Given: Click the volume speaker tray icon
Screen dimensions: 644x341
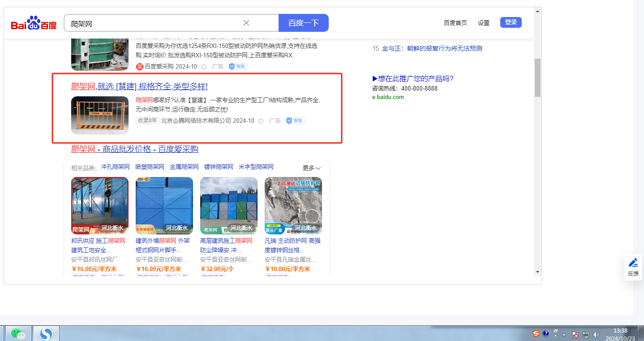Looking at the screenshot, I should 596,335.
